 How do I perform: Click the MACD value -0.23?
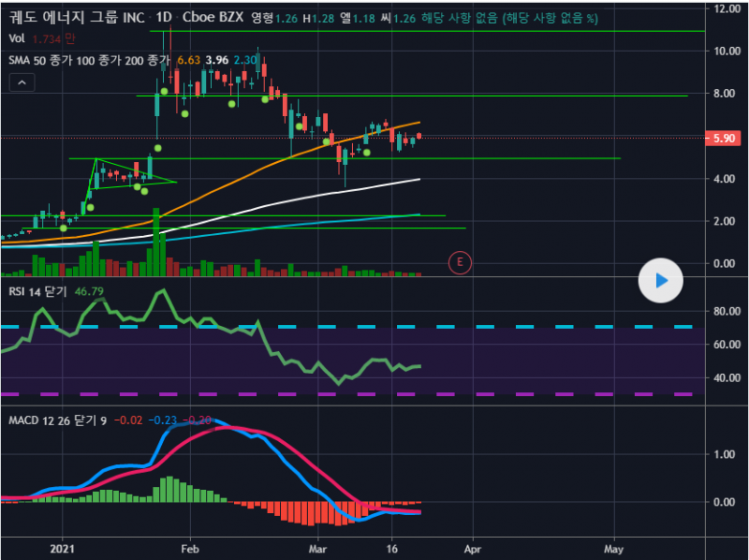pyautogui.click(x=163, y=420)
